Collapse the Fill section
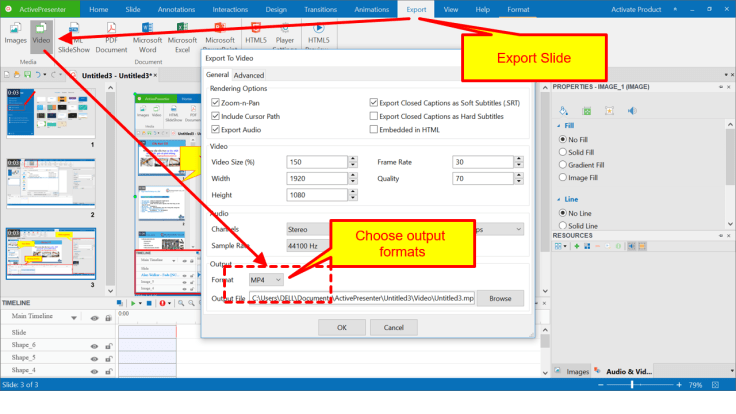 pyautogui.click(x=559, y=126)
